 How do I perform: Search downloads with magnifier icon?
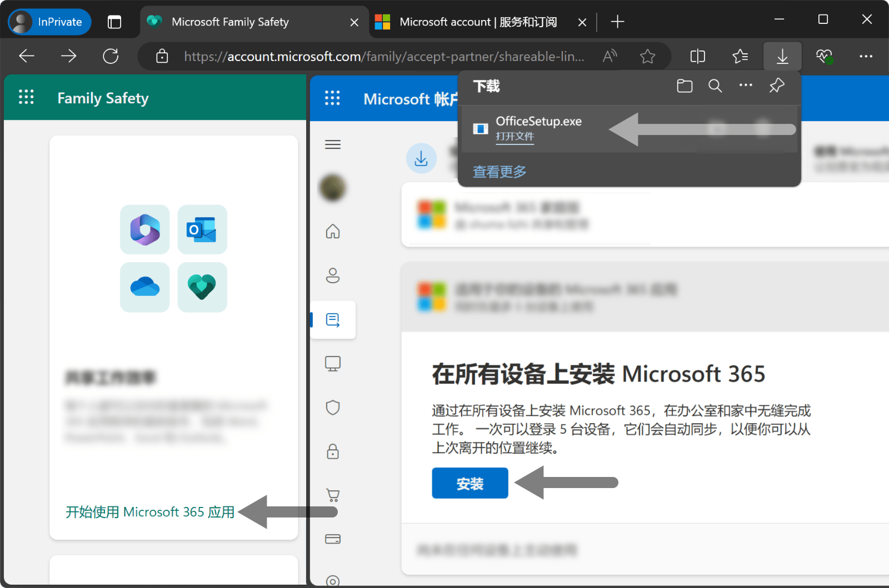pos(715,86)
